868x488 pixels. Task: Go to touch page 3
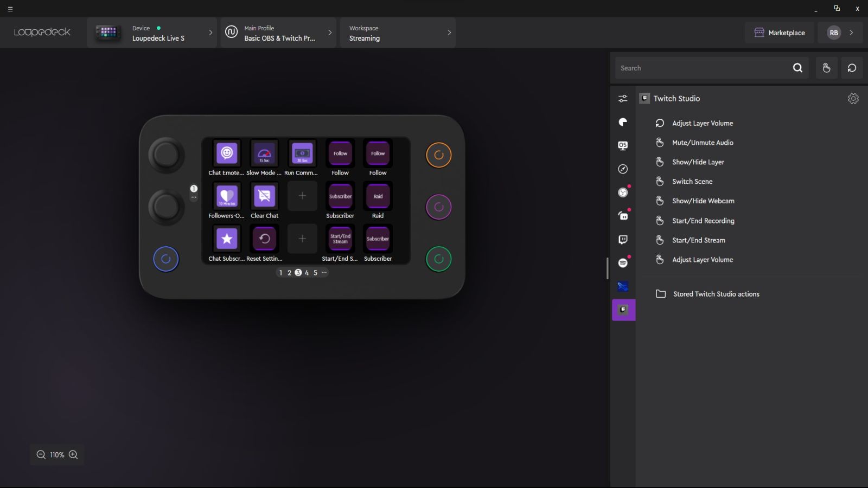[x=298, y=273]
